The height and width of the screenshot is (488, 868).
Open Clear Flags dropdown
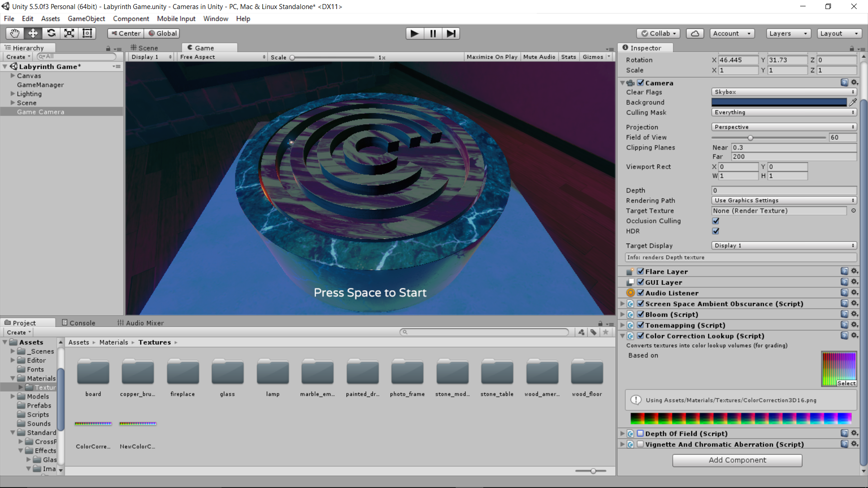(x=784, y=92)
